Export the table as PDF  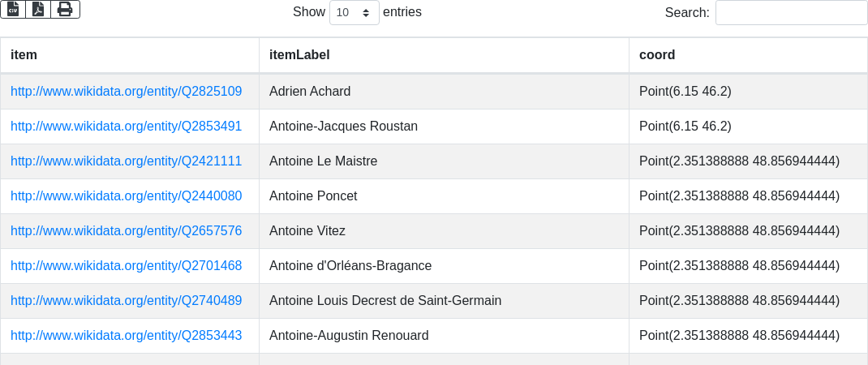pos(38,9)
